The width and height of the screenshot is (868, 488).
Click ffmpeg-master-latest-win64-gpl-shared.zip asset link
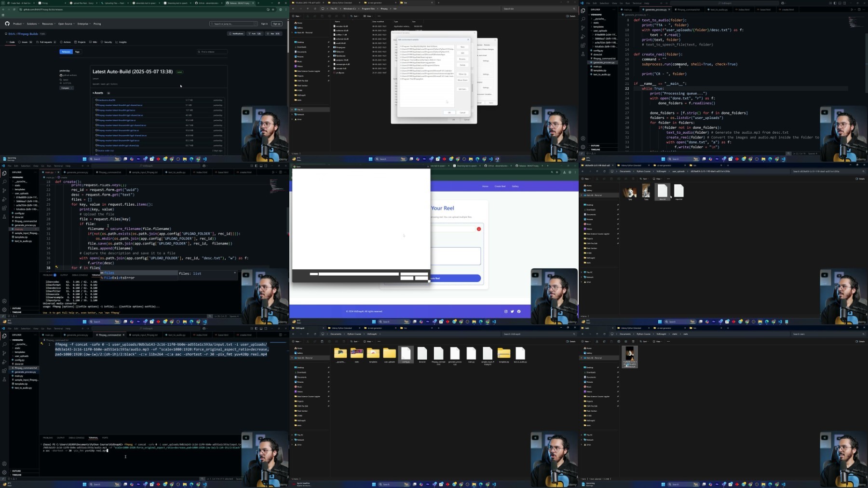pyautogui.click(x=118, y=145)
